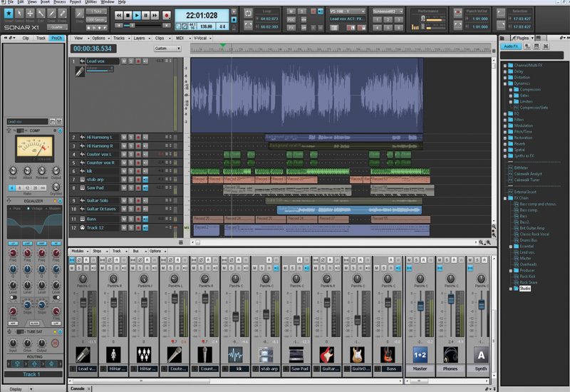This screenshot has height=392, width=570.
Task: Click the Console tab at bottom
Action: 78,388
